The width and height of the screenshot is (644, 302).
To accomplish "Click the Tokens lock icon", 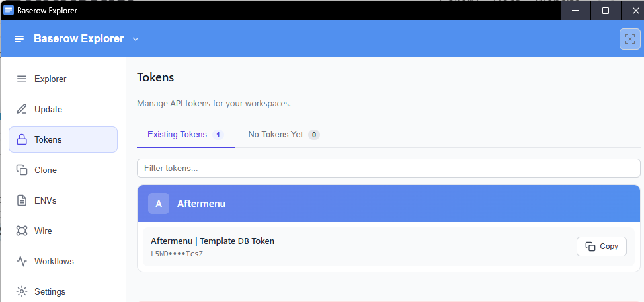I will (x=22, y=140).
